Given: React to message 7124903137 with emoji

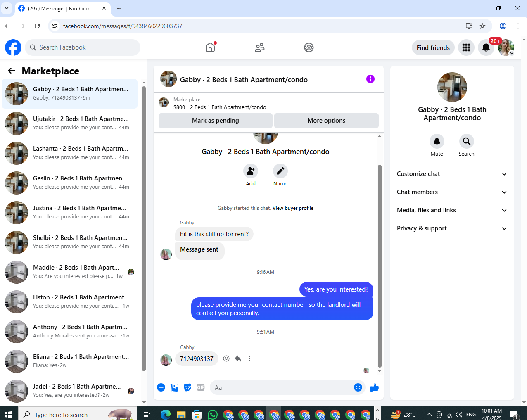Looking at the screenshot, I should (x=226, y=358).
